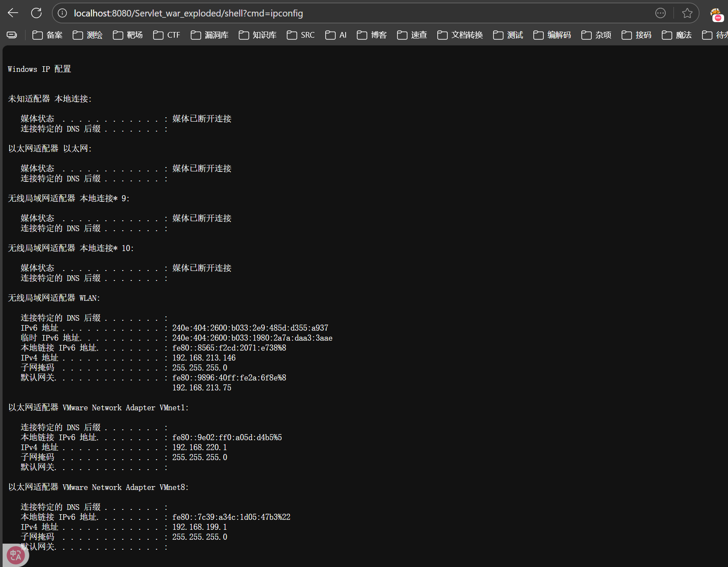View site information via the info icon
The height and width of the screenshot is (567, 728).
(62, 13)
